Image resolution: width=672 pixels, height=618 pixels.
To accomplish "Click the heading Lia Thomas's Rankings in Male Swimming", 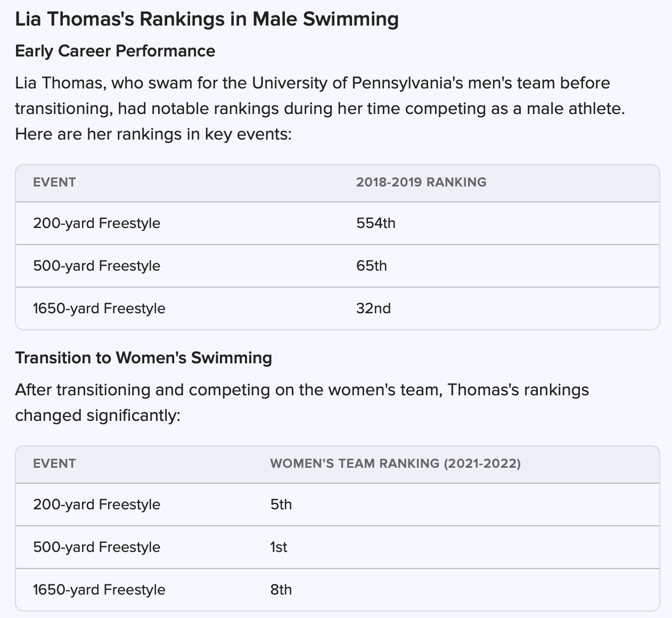I will coord(207,20).
